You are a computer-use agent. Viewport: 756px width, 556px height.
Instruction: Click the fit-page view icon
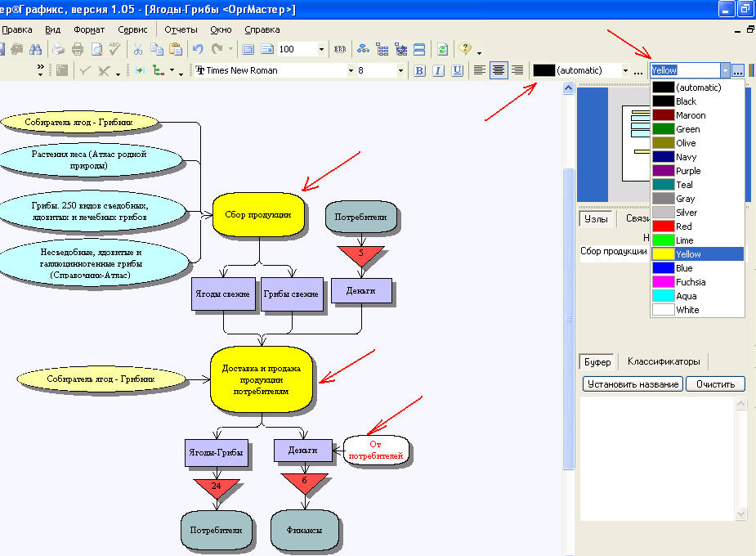[248, 49]
